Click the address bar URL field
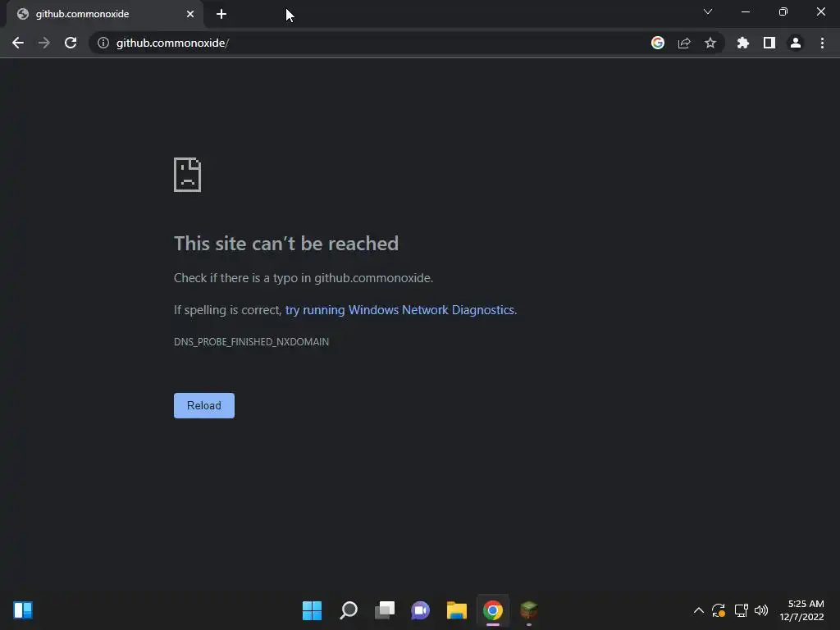 click(369, 43)
